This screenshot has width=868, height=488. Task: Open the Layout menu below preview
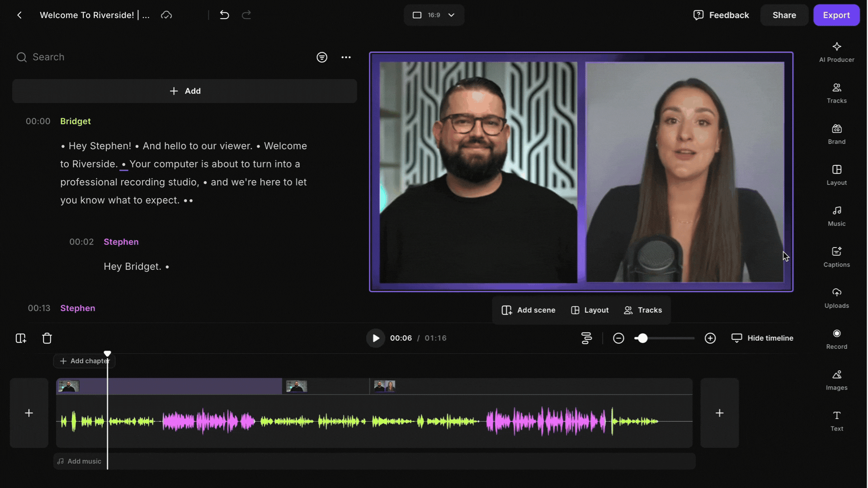click(590, 310)
